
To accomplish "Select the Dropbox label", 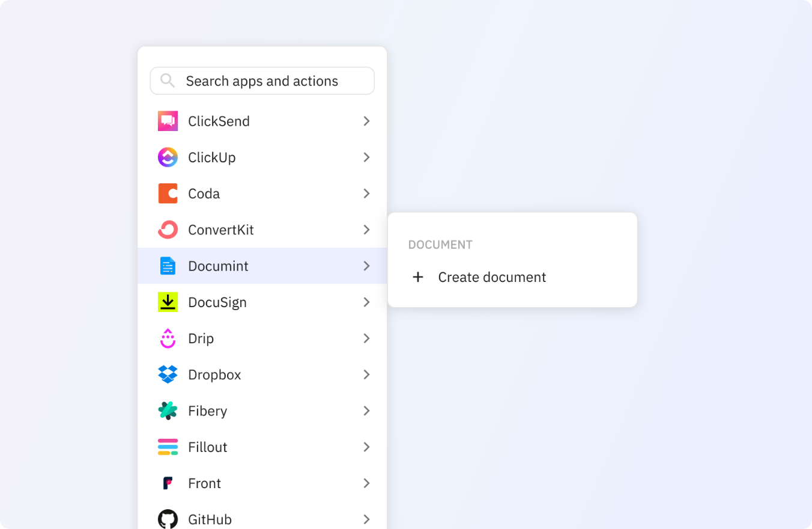I will coord(214,375).
